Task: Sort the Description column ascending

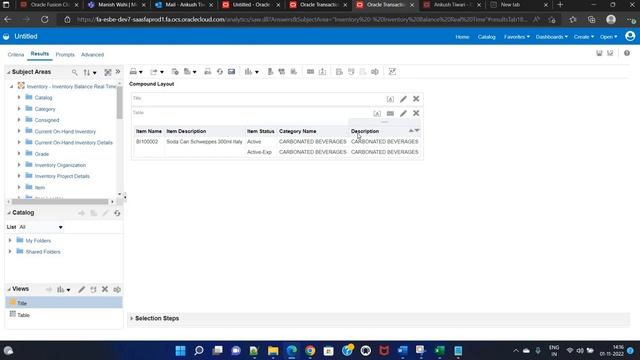Action: pos(411,131)
